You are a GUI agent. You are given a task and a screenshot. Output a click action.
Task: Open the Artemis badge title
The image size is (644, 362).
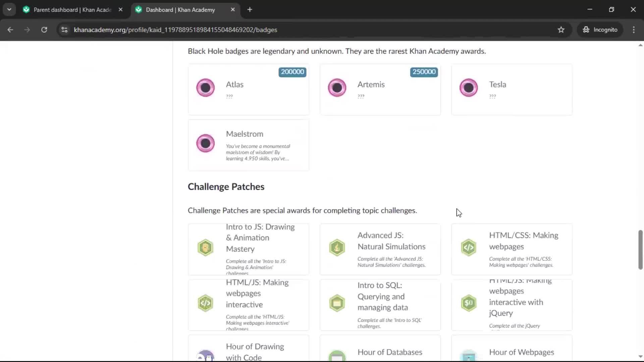tap(371, 84)
